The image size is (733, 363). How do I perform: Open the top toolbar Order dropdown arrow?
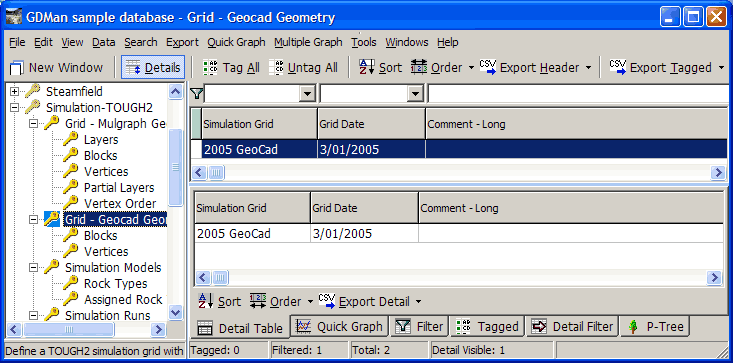[x=471, y=68]
